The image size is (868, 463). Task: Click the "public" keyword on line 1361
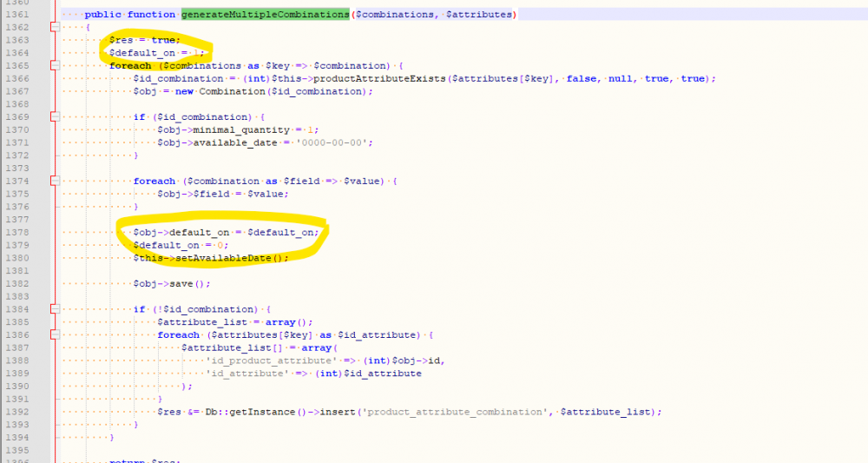point(103,15)
